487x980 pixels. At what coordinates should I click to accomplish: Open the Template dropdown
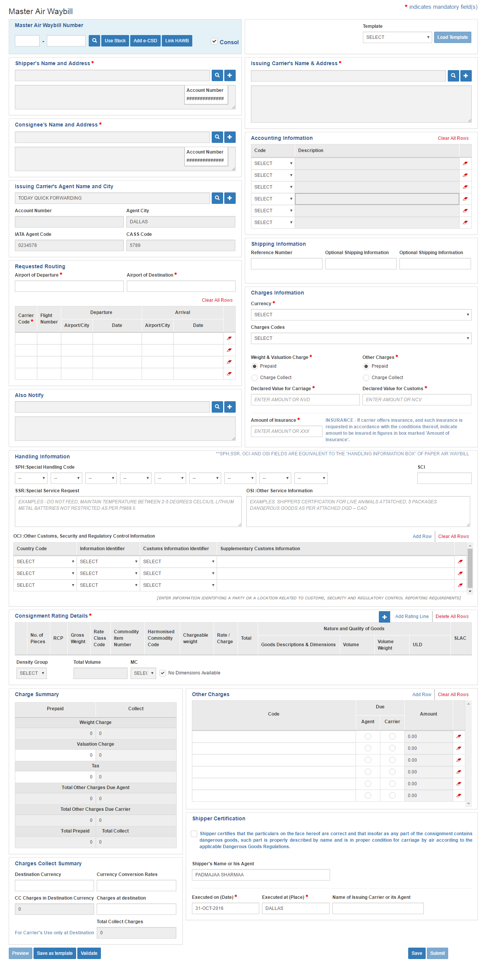397,37
